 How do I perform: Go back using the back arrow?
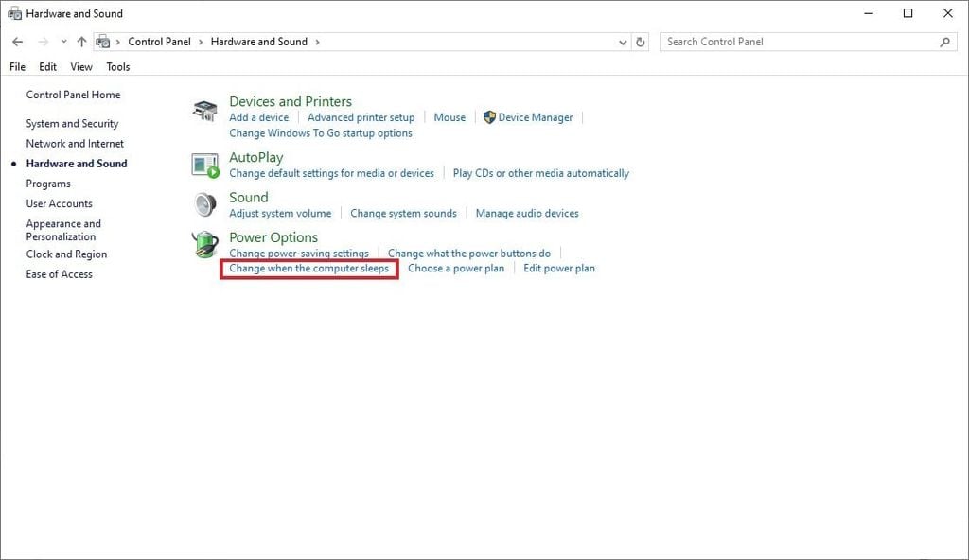pyautogui.click(x=17, y=42)
